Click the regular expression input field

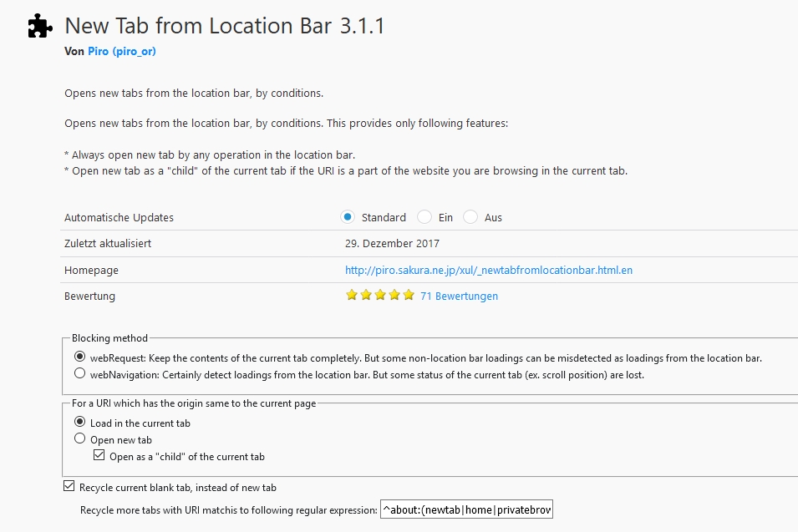point(466,509)
